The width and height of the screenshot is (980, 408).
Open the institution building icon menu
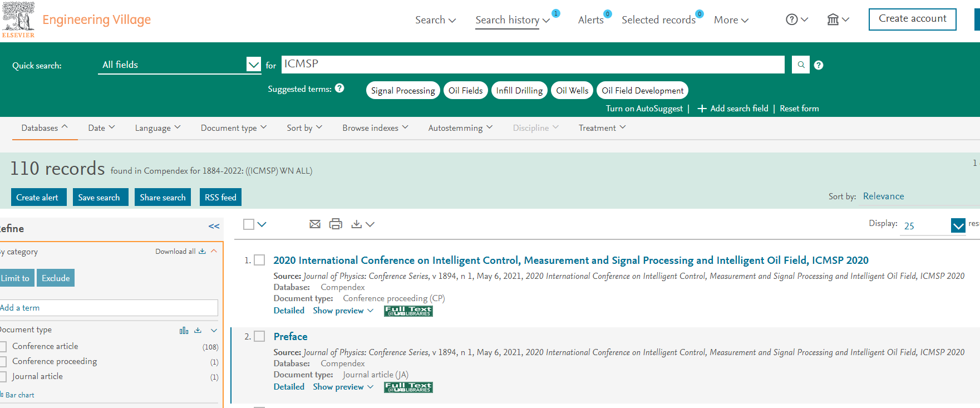pos(838,19)
